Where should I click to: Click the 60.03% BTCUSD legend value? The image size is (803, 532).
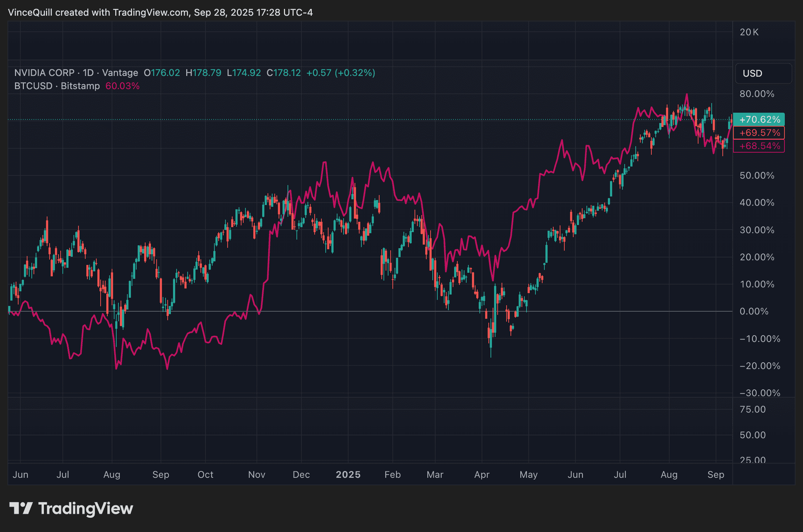[x=122, y=86]
